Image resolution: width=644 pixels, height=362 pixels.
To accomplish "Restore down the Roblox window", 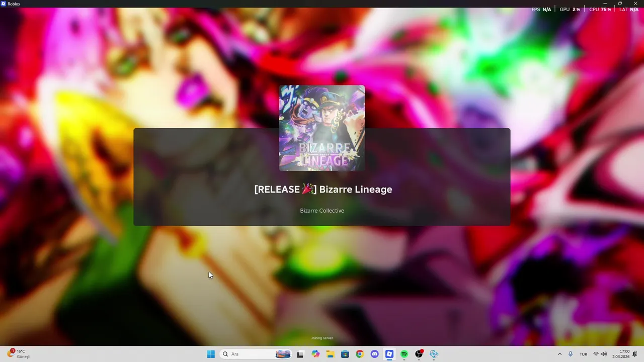I will [x=620, y=4].
